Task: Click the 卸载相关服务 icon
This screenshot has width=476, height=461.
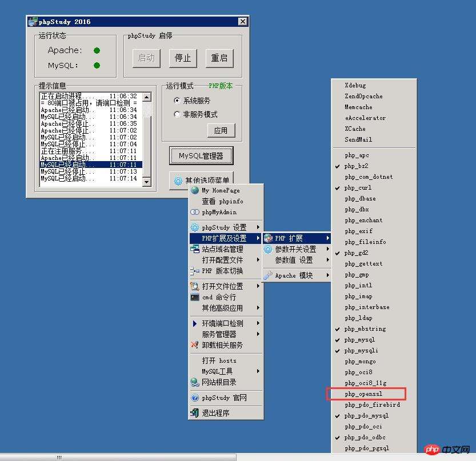Action: pos(195,345)
